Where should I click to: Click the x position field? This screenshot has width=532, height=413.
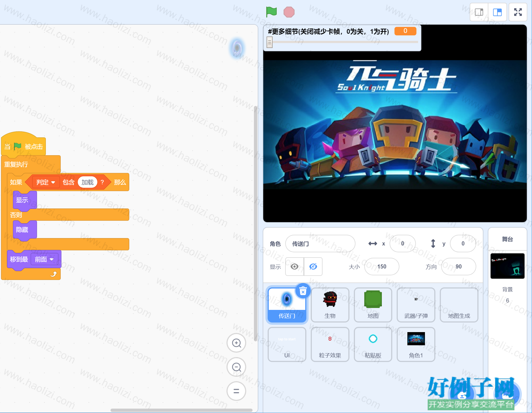point(403,244)
